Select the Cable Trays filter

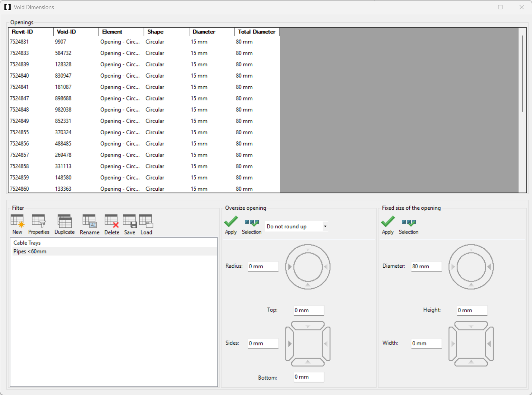(x=114, y=243)
